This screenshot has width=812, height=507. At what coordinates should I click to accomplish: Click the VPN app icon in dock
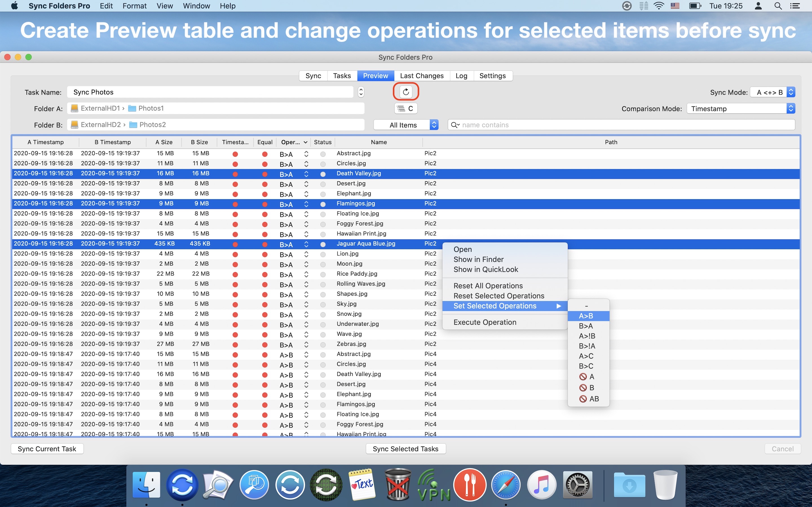434,485
